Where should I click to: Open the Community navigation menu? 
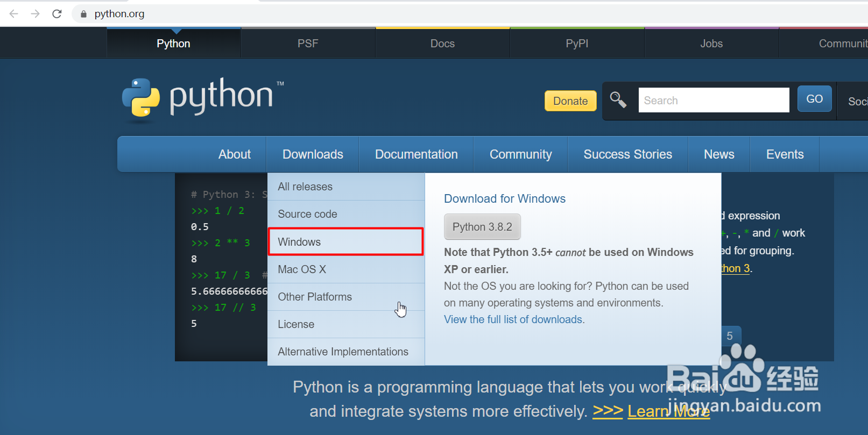520,154
